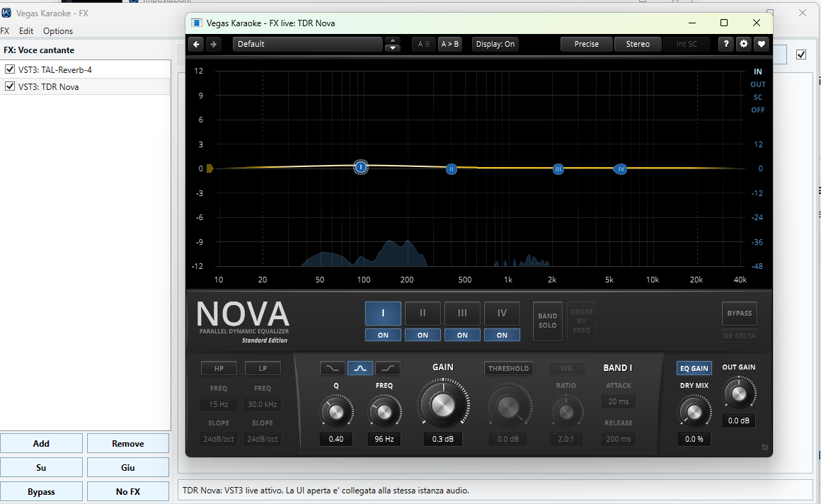
Task: Select band III tab button
Action: pos(462,314)
